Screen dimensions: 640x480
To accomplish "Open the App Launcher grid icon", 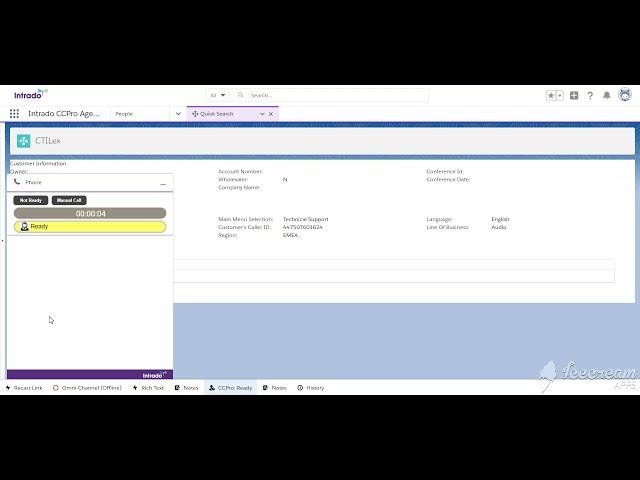I will (x=14, y=114).
